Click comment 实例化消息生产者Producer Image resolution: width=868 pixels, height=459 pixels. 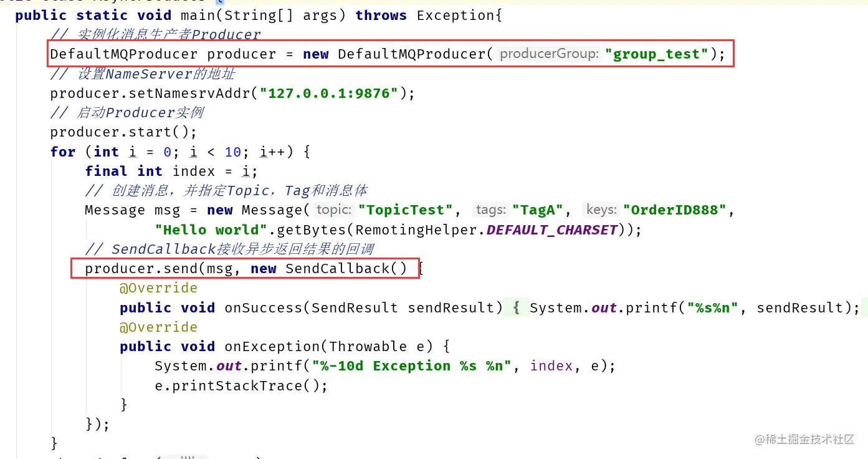[x=156, y=34]
